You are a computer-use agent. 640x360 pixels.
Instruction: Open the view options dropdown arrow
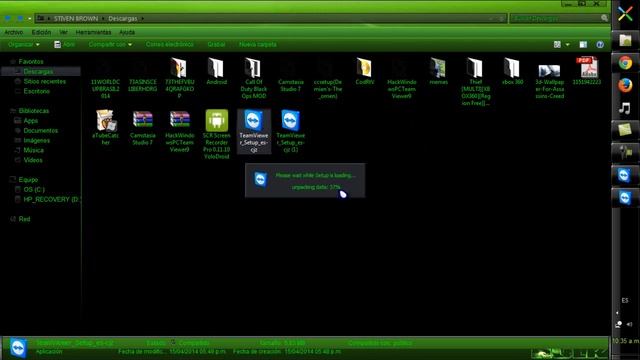(567, 44)
